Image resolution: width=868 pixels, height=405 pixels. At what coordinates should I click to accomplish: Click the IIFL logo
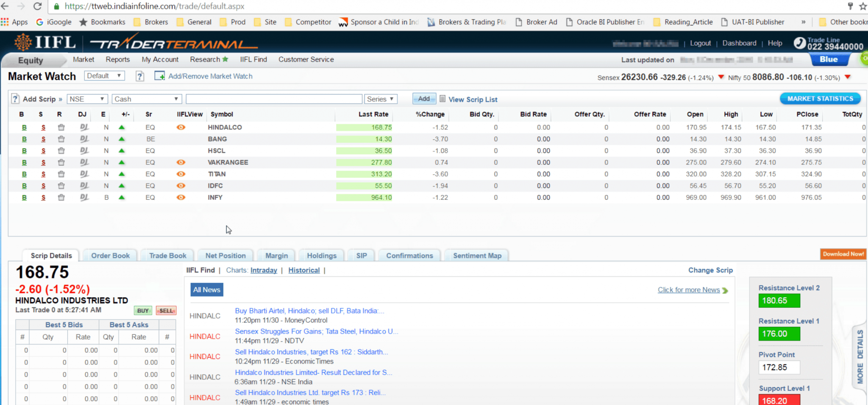[x=45, y=42]
